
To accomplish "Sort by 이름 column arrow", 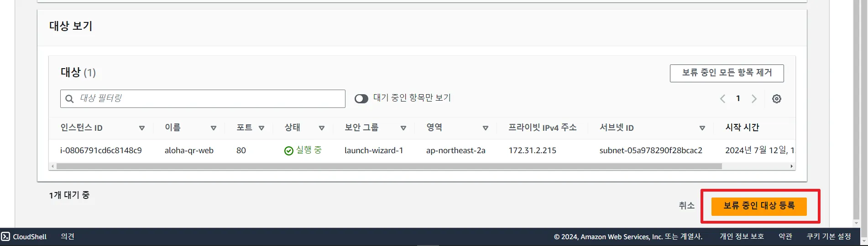I will click(213, 128).
